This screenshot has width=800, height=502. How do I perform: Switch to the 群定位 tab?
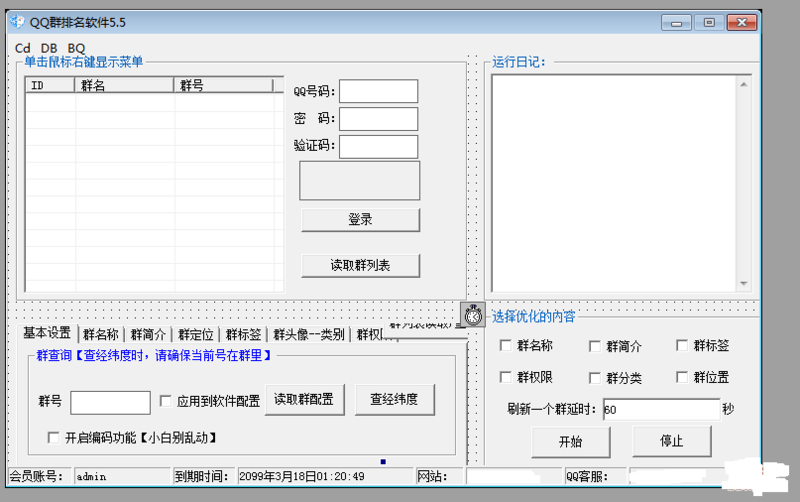coord(195,335)
